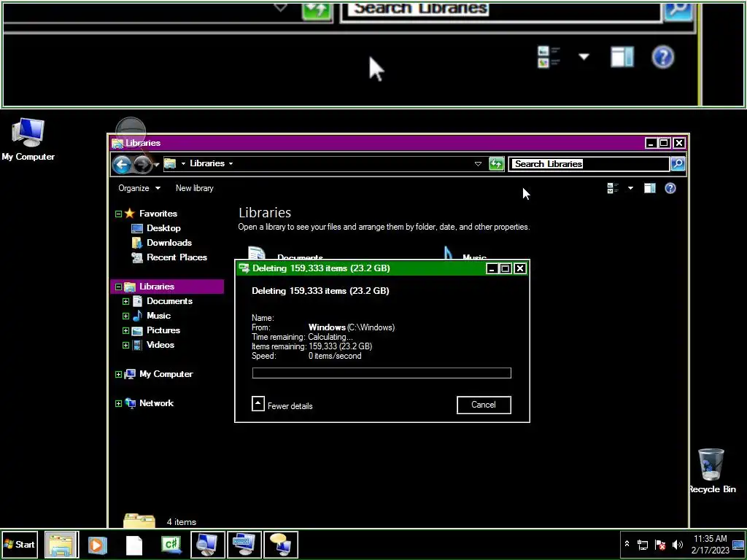Show hidden tray icons
The image size is (747, 560).
pos(627,544)
